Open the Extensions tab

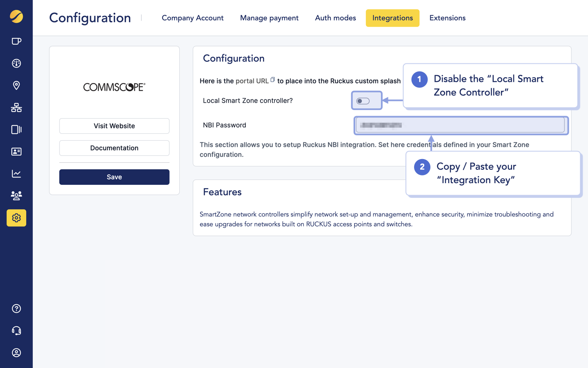(x=447, y=18)
